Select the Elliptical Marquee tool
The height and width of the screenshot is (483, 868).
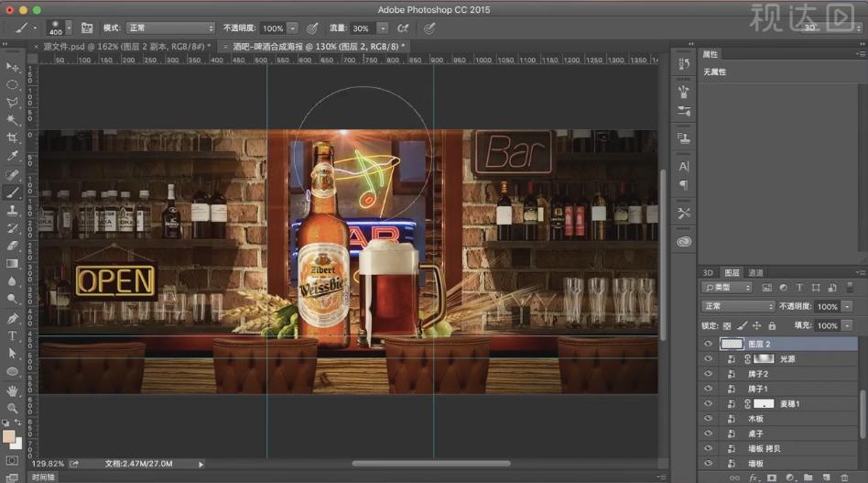coord(12,84)
